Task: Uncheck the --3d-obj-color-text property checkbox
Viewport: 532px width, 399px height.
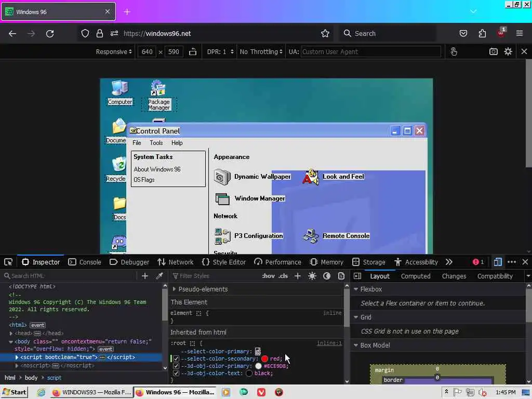Action: (176, 373)
